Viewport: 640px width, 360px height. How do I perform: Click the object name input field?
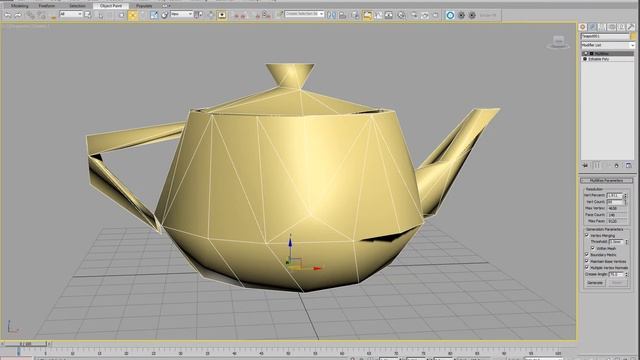(605, 36)
